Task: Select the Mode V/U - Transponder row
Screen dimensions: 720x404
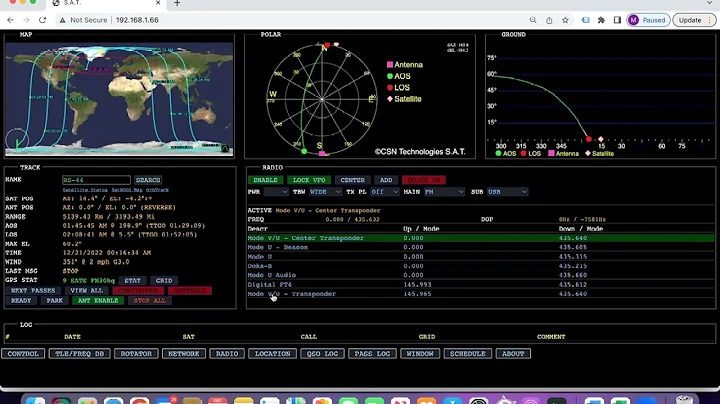Action: (x=481, y=294)
